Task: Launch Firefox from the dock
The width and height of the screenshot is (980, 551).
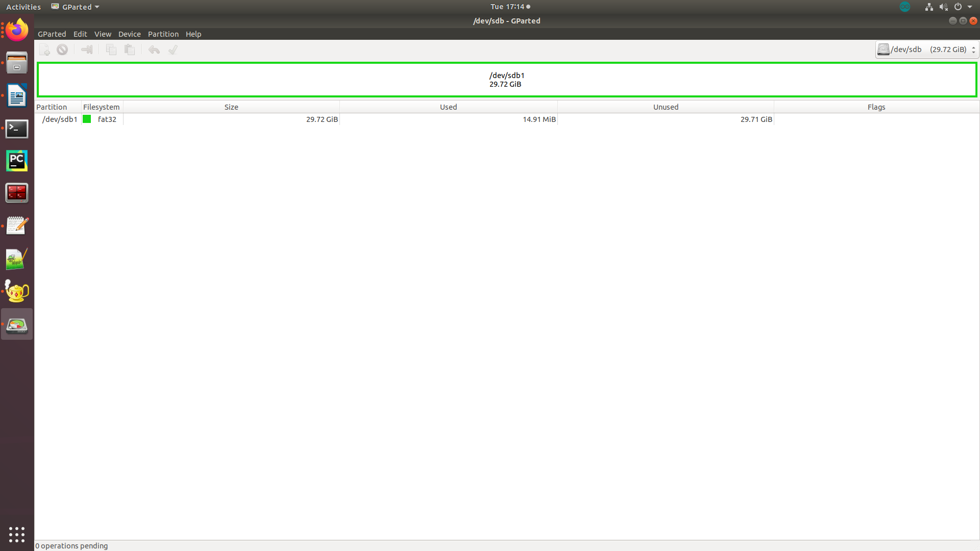Action: [17, 30]
